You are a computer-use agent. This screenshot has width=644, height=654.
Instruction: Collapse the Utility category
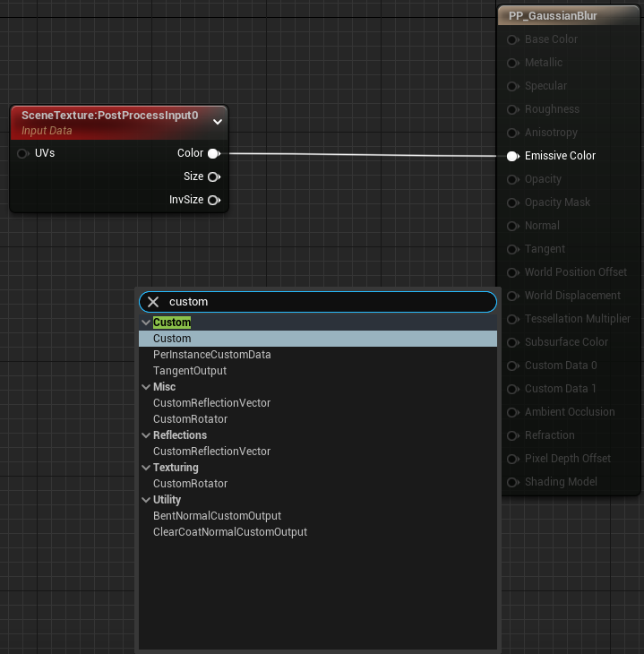(x=146, y=500)
